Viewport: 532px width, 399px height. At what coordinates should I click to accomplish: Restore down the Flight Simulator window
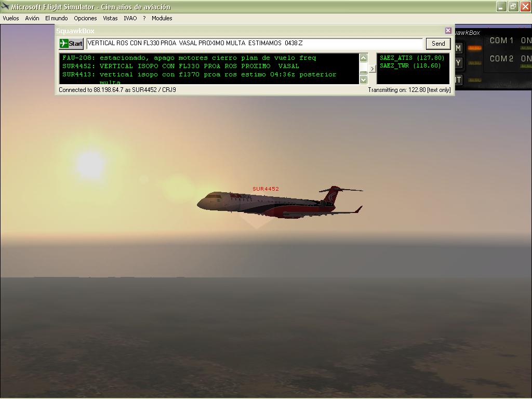pos(513,6)
